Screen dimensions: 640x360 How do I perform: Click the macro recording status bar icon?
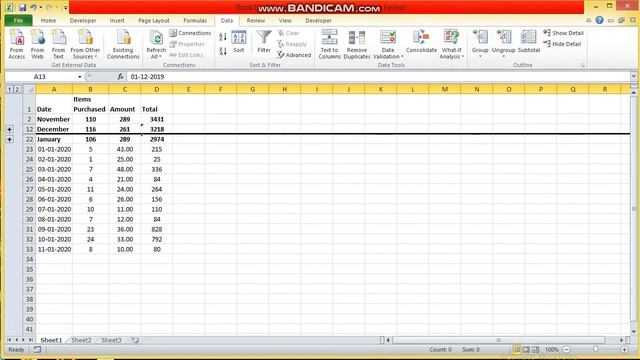pyautogui.click(x=37, y=350)
